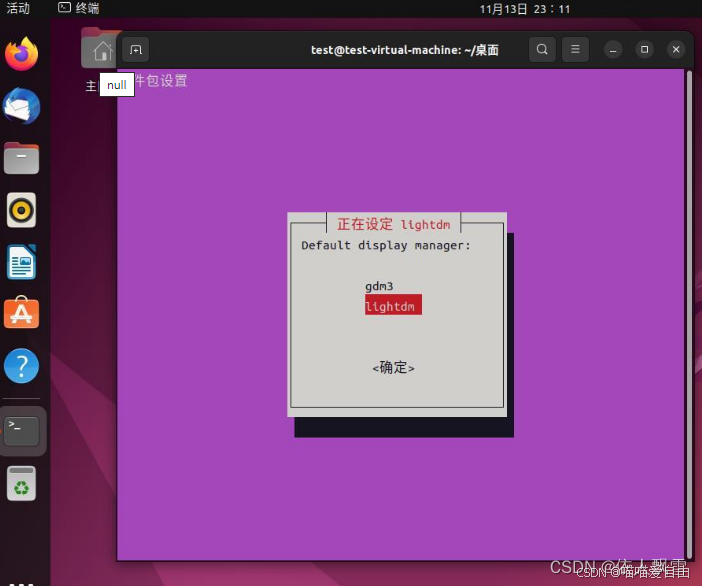Click the 正在设定 lightdm dialog title
702x586 pixels.
[x=394, y=224]
